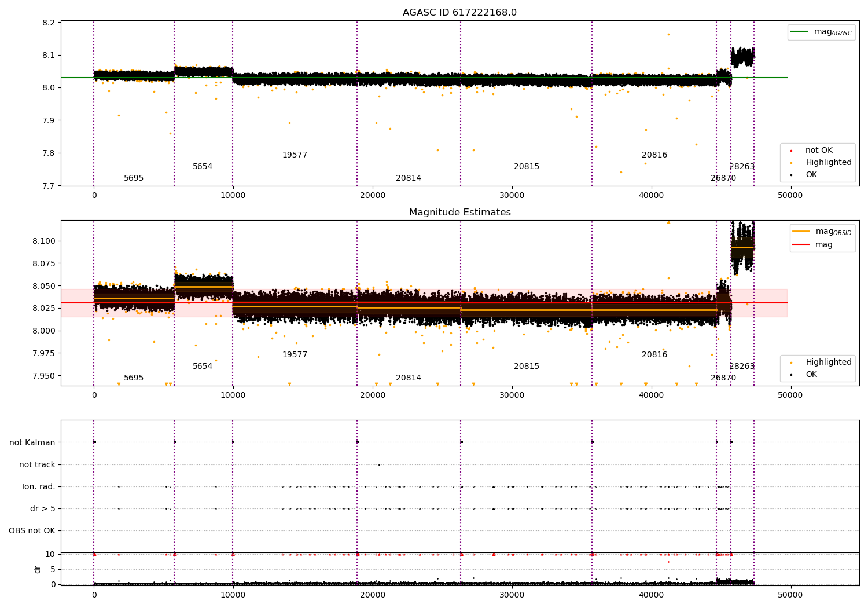Screen dimensions: 868x608
Task: Click the "5" tick on the dr axis
Action: [53, 569]
